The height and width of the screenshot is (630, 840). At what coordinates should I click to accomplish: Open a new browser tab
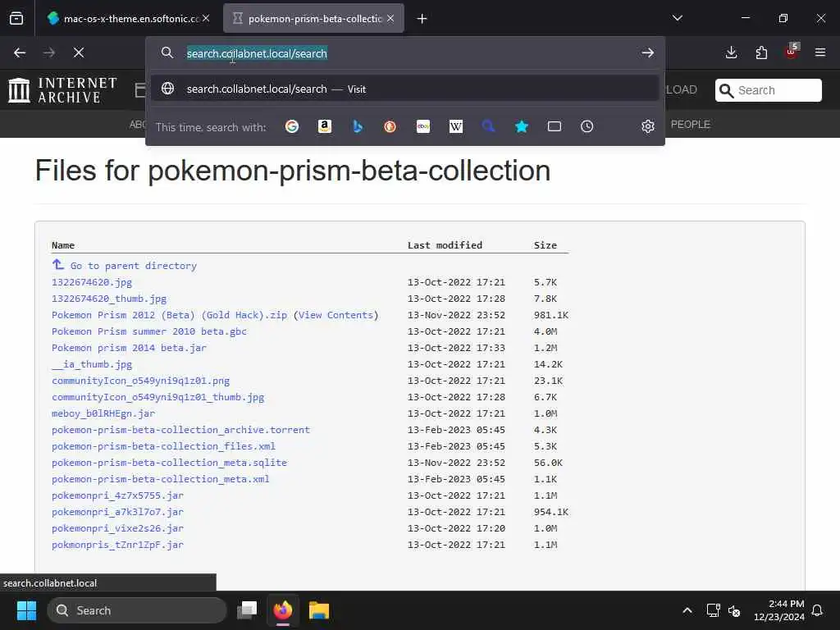coord(422,19)
